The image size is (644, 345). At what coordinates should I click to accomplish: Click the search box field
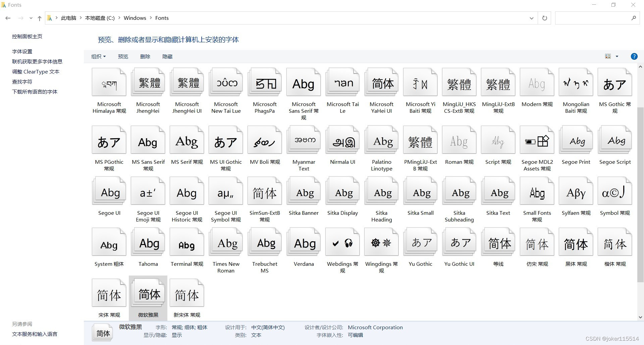(x=597, y=18)
